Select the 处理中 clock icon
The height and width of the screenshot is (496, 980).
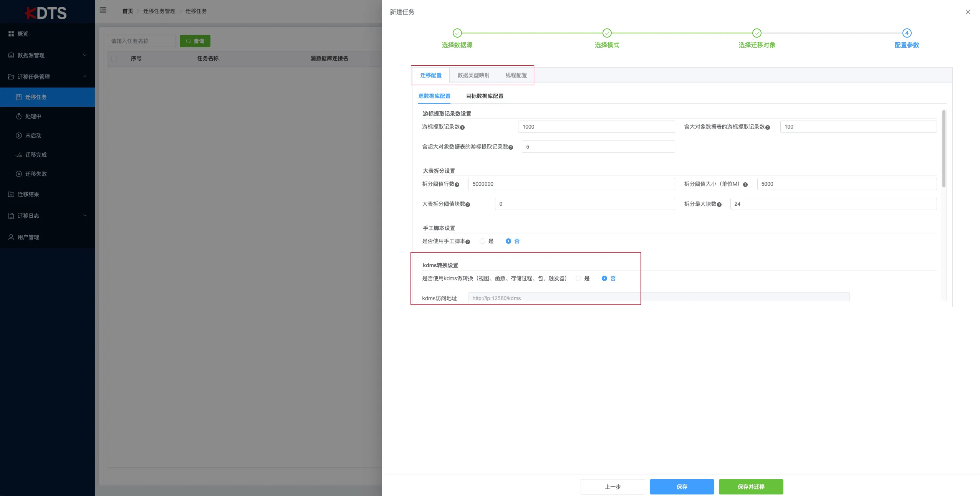(x=19, y=116)
